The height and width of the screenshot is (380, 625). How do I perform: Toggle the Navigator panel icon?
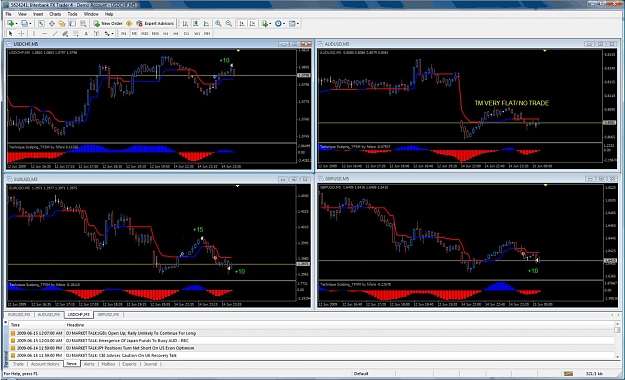click(62, 24)
